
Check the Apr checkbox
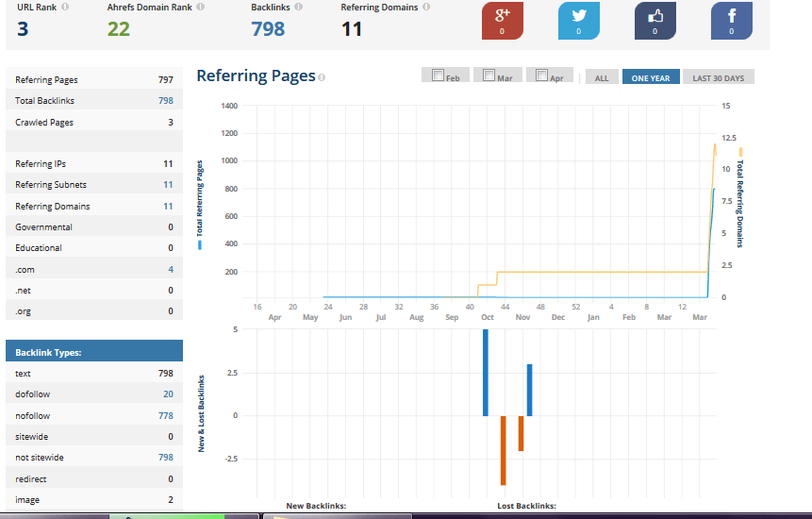(x=541, y=75)
